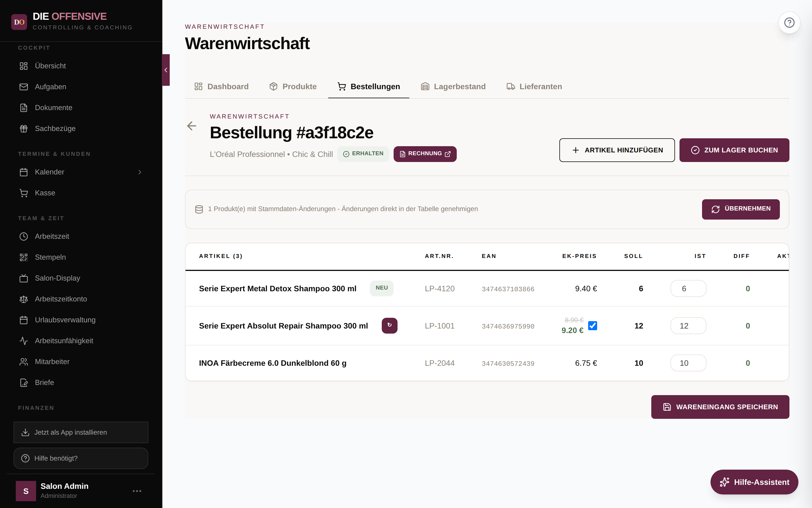Uncheck the new price checkbox for 9.20 €
Screen dimensions: 812x508
coord(593,326)
